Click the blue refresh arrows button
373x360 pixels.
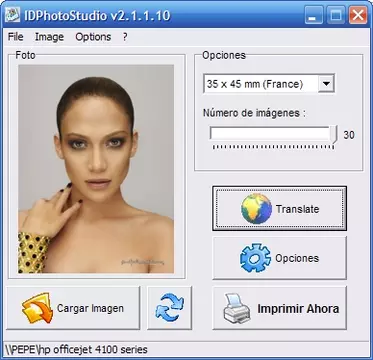pos(170,308)
